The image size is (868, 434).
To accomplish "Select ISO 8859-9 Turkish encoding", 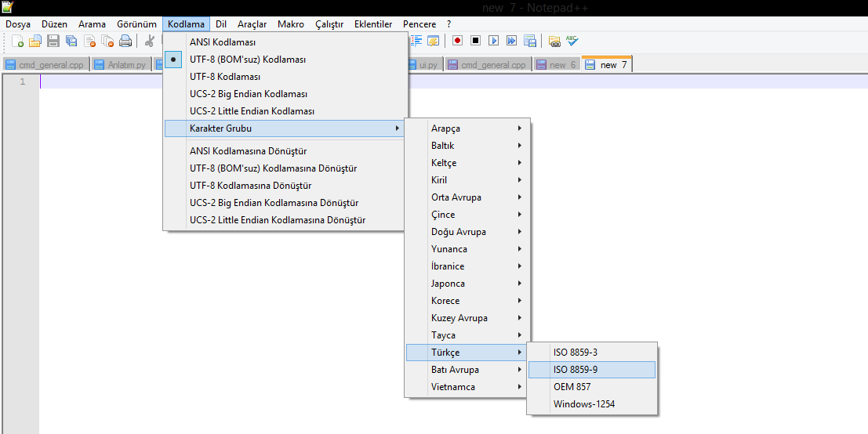I will tap(592, 370).
